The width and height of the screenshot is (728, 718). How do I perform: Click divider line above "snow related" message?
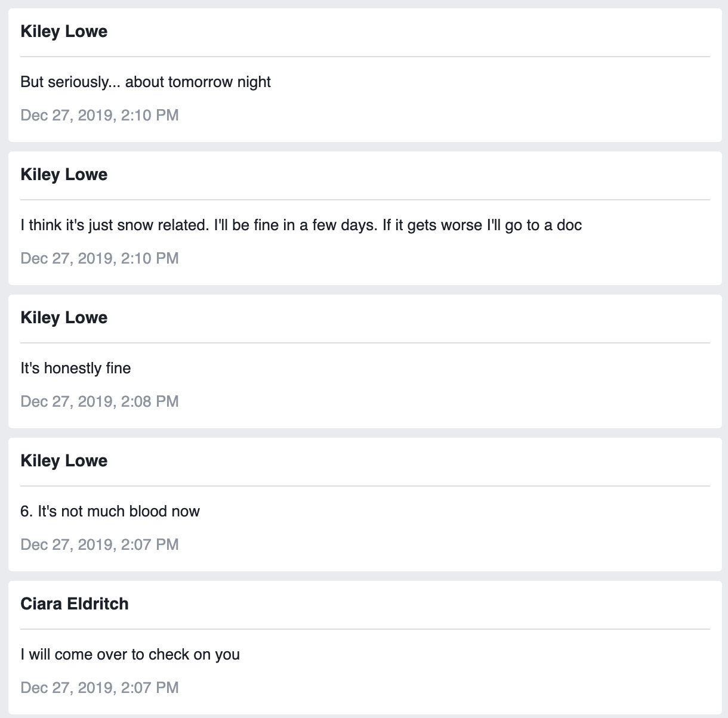coord(365,200)
